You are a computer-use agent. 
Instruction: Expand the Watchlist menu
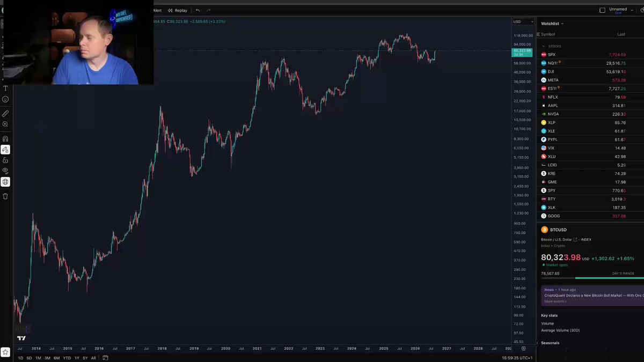click(553, 24)
